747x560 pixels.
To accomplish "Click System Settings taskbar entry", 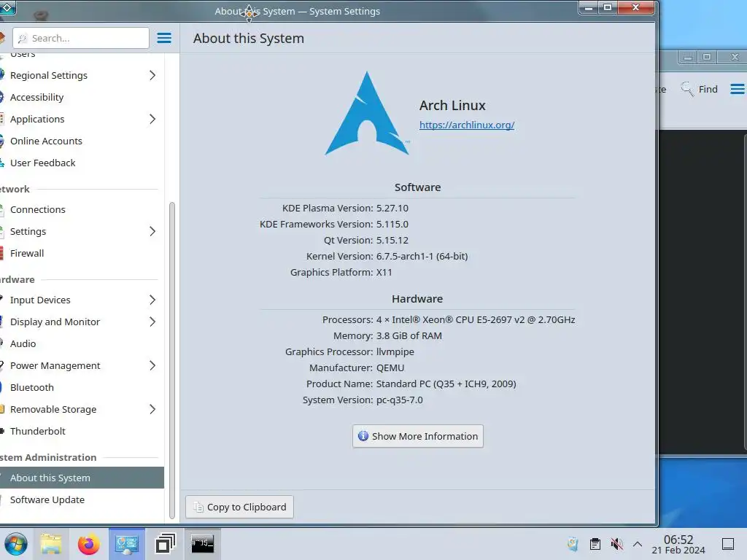I will click(127, 544).
